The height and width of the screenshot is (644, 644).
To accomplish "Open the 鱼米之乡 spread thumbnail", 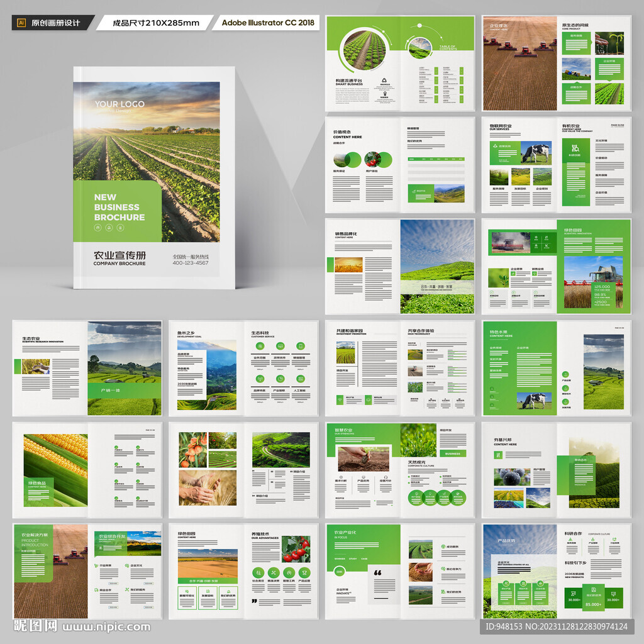I will (x=243, y=368).
